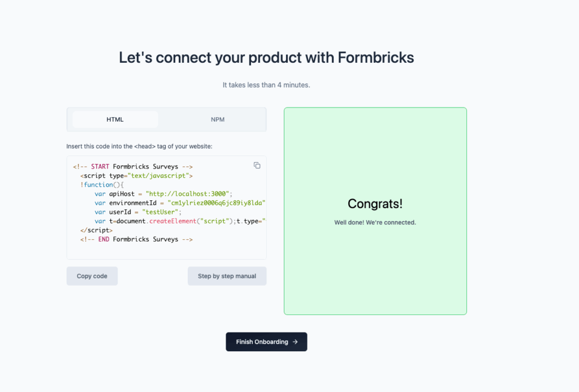Viewport: 579px width, 392px height.
Task: Switch to the NPM tab
Action: [x=218, y=119]
